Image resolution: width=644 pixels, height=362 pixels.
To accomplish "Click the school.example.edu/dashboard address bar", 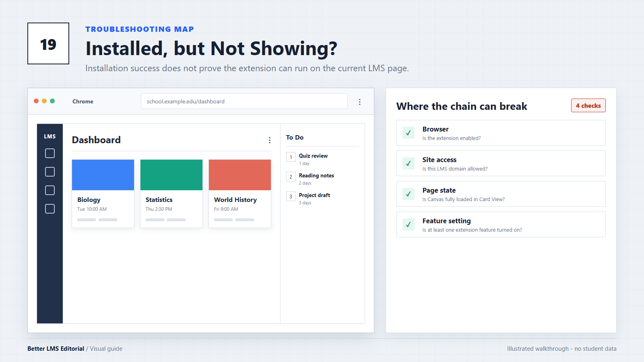I will coord(244,101).
